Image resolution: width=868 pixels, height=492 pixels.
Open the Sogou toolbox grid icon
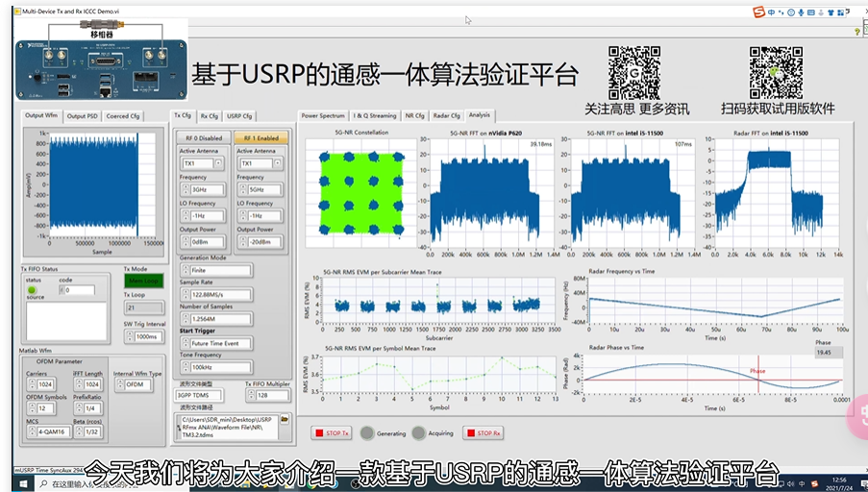click(841, 12)
